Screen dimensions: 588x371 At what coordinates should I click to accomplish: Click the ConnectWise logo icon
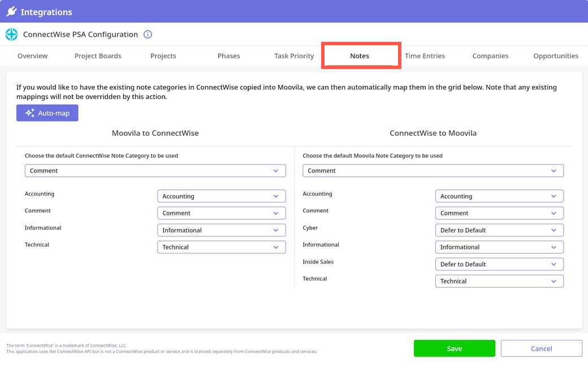click(x=11, y=34)
